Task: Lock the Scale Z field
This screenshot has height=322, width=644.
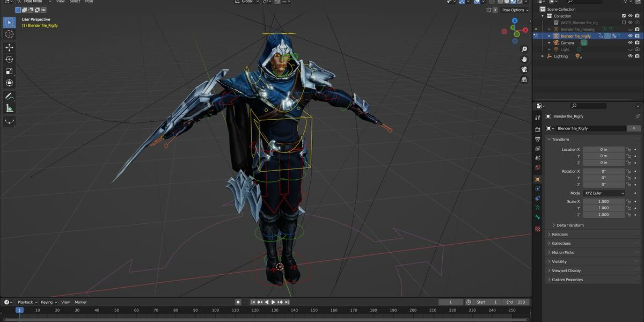Action: [628, 215]
